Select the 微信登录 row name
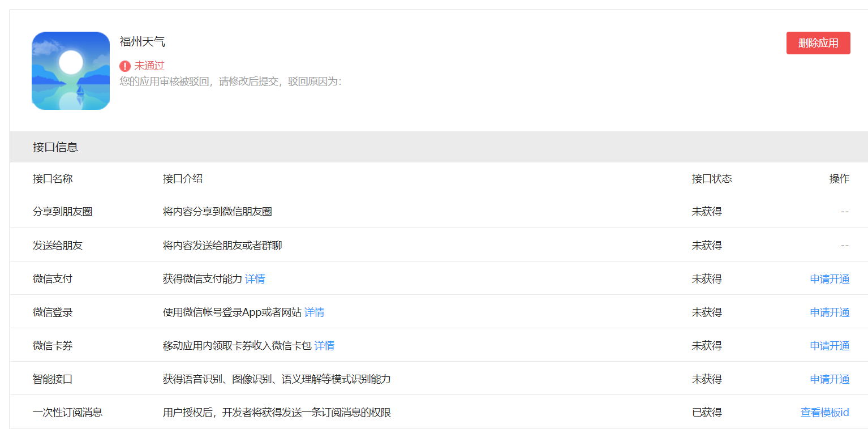Viewport: 868px width, 429px height. (x=53, y=312)
